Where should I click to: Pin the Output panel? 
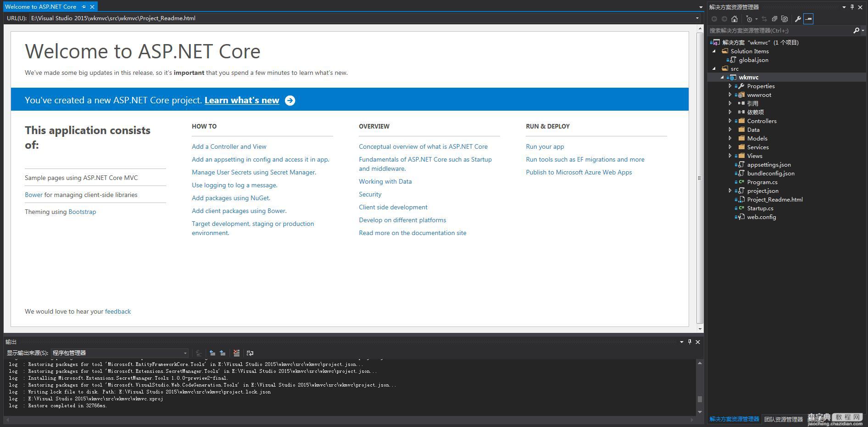click(690, 342)
